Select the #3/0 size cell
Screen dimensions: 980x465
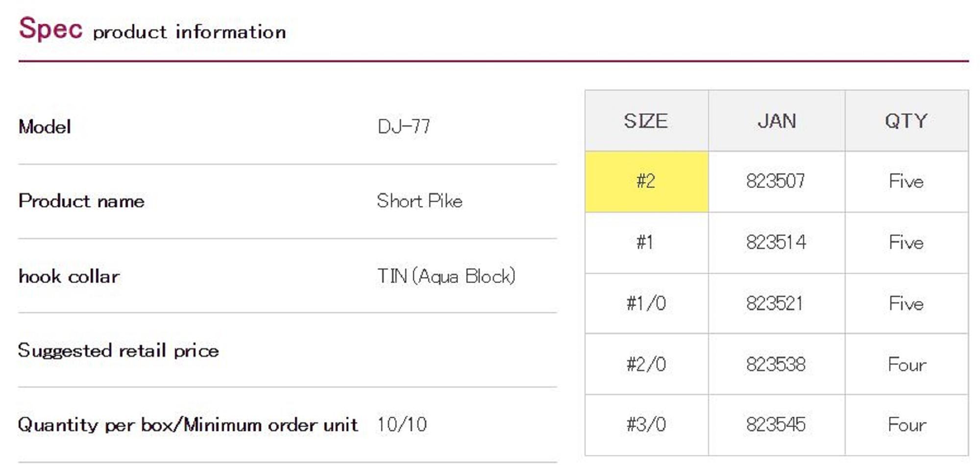click(x=646, y=424)
